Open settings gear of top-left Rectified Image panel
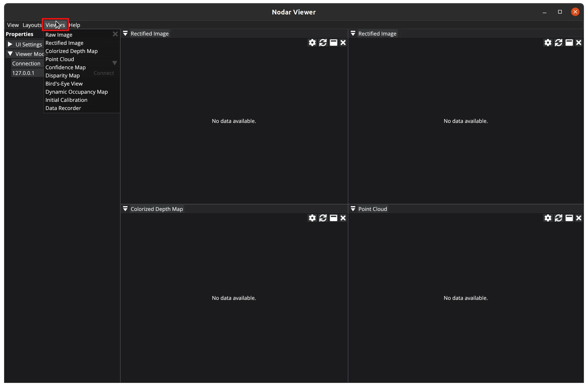 tap(312, 43)
